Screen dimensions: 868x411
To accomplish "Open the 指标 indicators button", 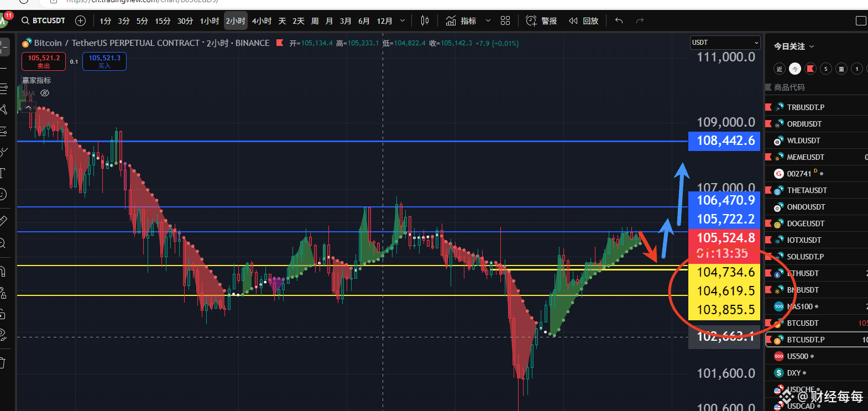I will (461, 20).
